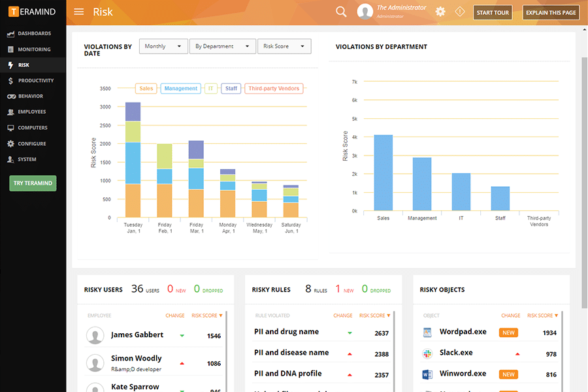The height and width of the screenshot is (392, 588).
Task: Open the Employees sidebar menu item
Action: (31, 112)
